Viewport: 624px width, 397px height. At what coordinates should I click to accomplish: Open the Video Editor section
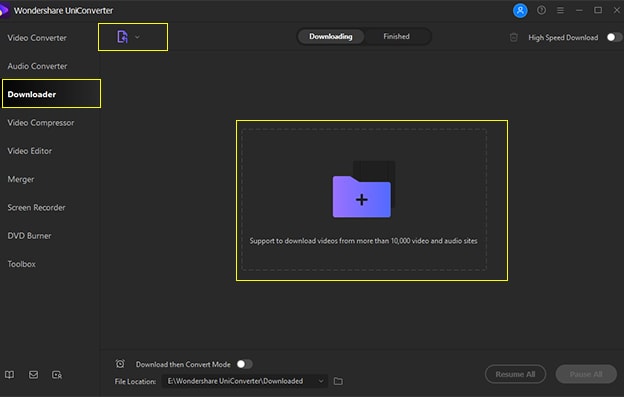tap(29, 151)
